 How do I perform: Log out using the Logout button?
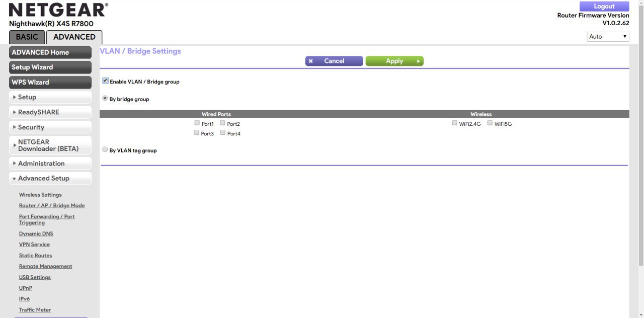[604, 7]
